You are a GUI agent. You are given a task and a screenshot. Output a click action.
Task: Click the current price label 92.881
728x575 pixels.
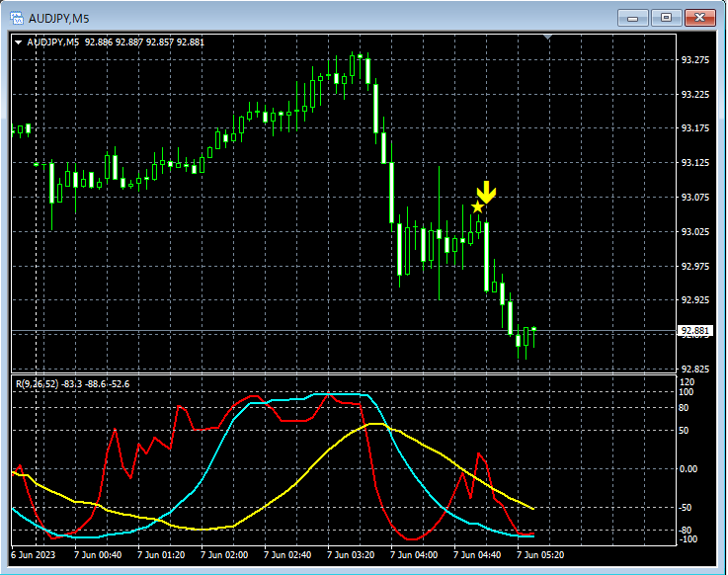point(695,330)
